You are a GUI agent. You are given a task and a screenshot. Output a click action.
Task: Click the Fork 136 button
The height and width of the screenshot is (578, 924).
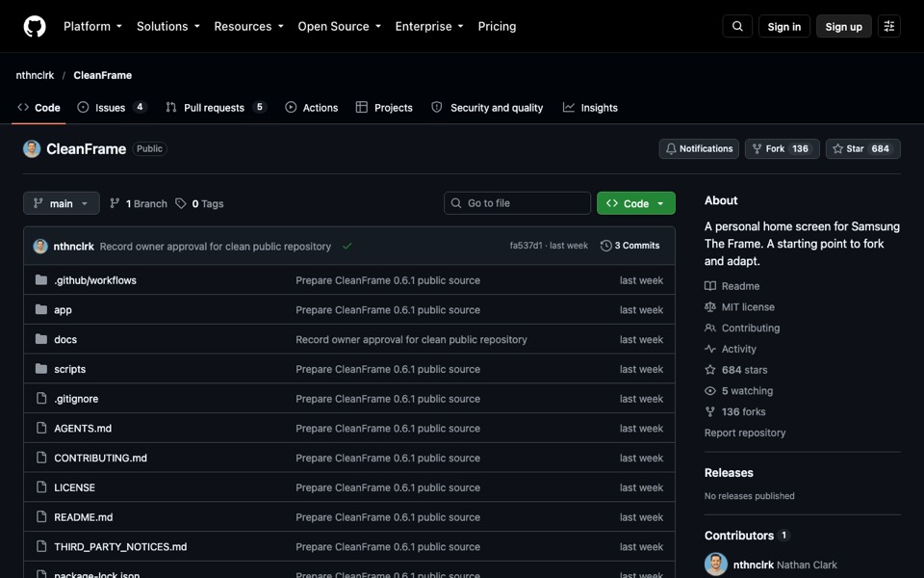[782, 148]
